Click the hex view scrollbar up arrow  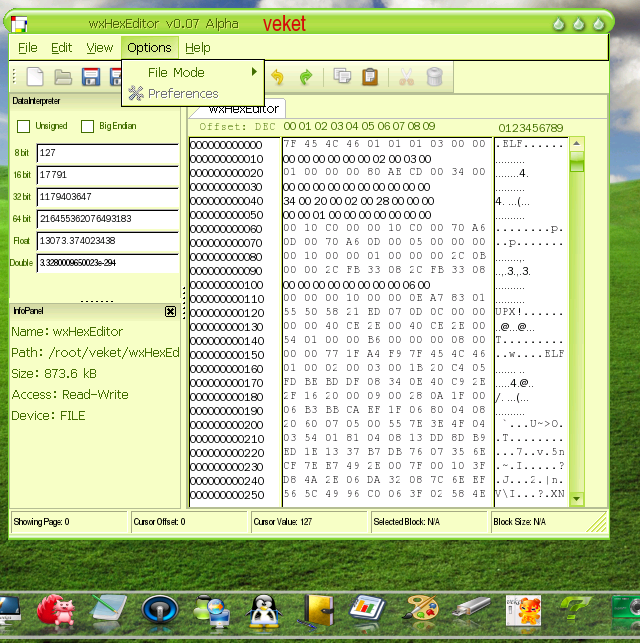click(x=576, y=144)
